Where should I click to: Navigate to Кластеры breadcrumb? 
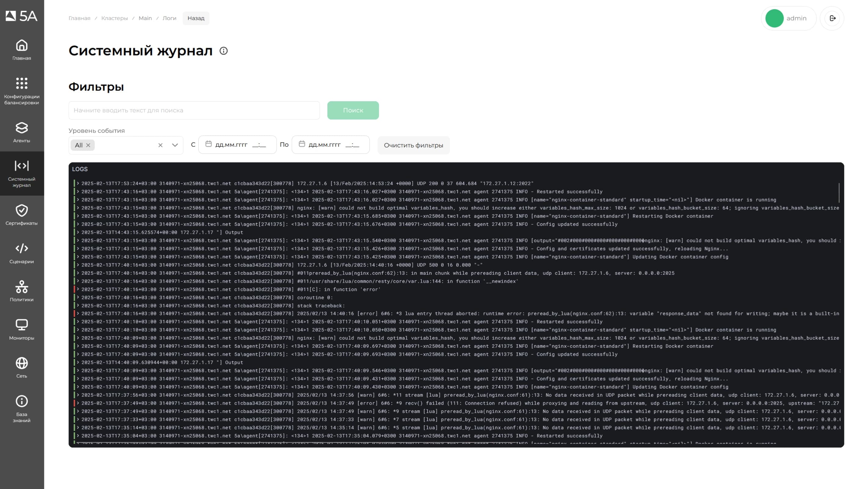tap(115, 18)
